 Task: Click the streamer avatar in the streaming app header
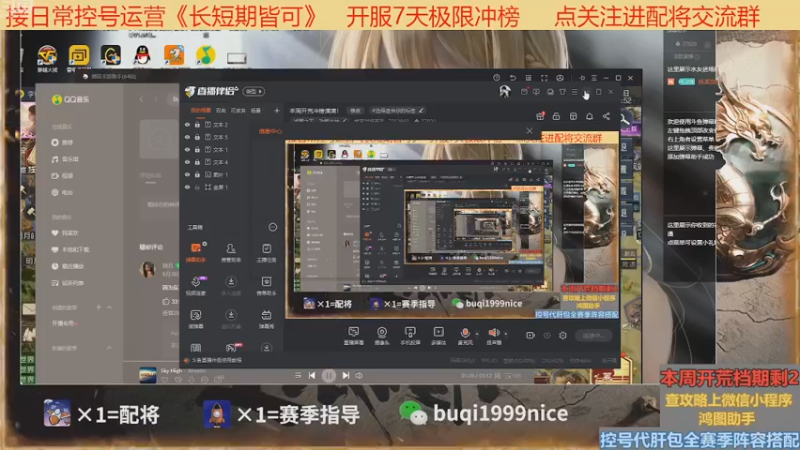point(505,91)
